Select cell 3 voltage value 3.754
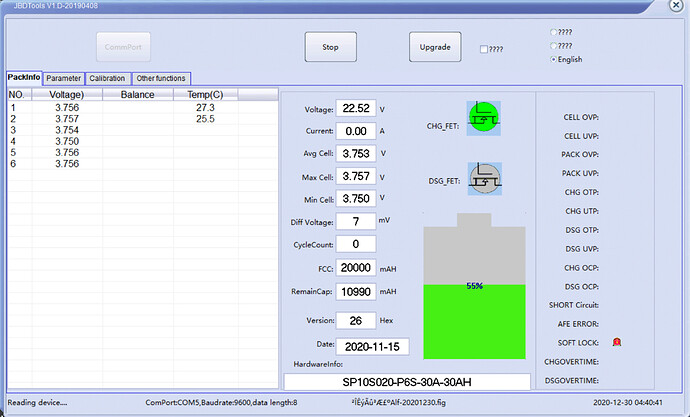Image resolution: width=690 pixels, height=417 pixels. 67,130
